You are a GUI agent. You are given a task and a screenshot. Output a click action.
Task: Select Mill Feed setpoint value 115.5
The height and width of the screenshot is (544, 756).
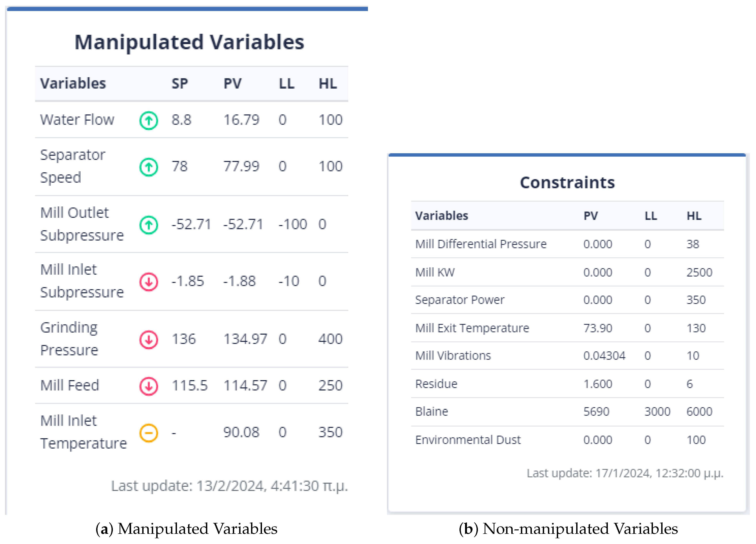(x=189, y=386)
